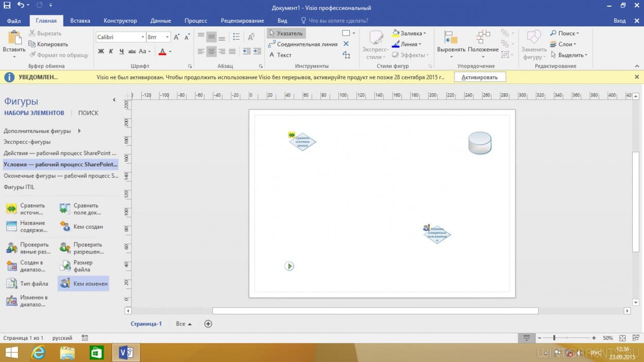
Task: Click the Cut scissors icon
Action: coord(32,33)
